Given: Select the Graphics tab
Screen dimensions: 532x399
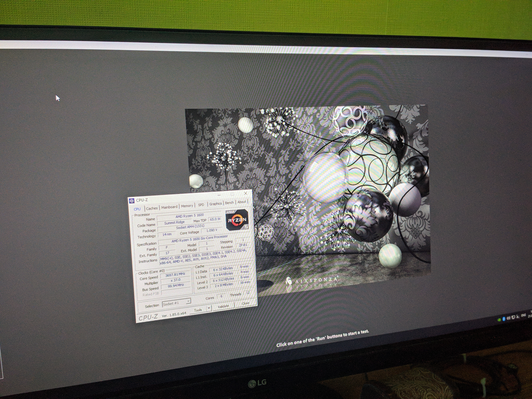Looking at the screenshot, I should [x=215, y=204].
